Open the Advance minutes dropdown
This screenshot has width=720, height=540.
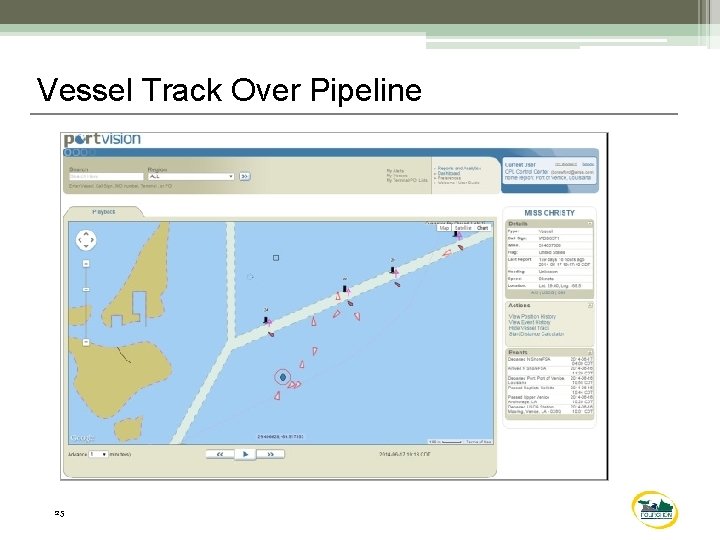[x=98, y=454]
